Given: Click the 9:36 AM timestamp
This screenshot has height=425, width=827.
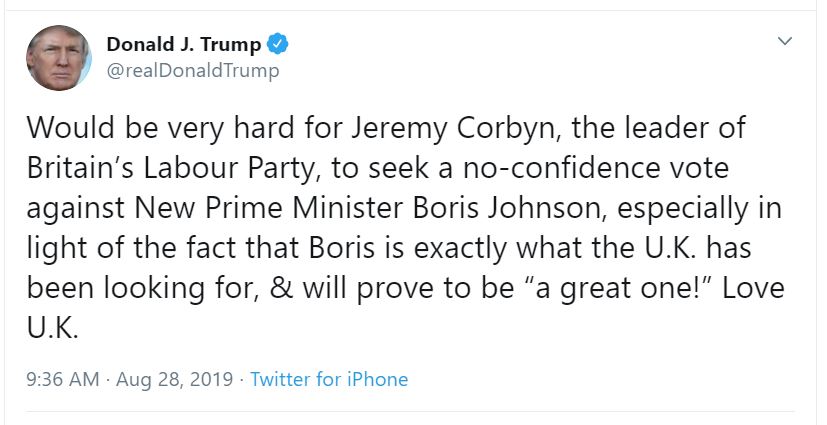Looking at the screenshot, I should point(63,379).
